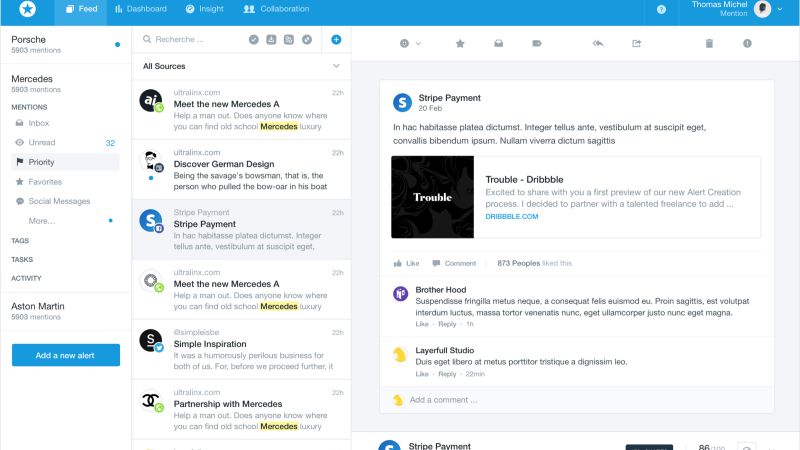Click Layerfull Studio's avatar

pyautogui.click(x=399, y=354)
